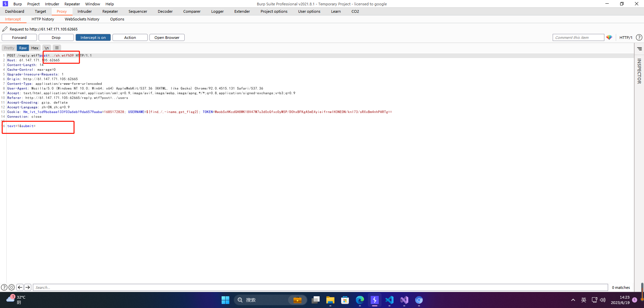Click the taskbar search box
This screenshot has width=644, height=308.
click(x=270, y=300)
